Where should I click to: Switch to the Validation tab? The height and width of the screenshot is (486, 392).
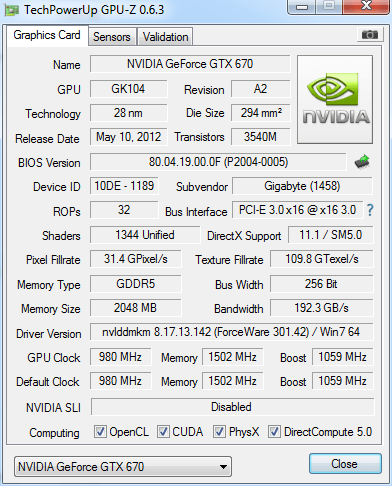point(165,37)
